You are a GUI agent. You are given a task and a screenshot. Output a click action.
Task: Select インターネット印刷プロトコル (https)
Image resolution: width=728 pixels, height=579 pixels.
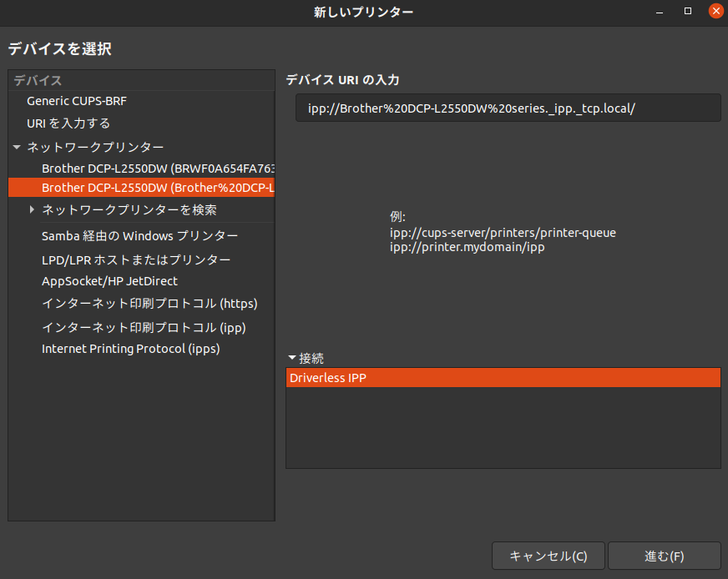click(149, 303)
